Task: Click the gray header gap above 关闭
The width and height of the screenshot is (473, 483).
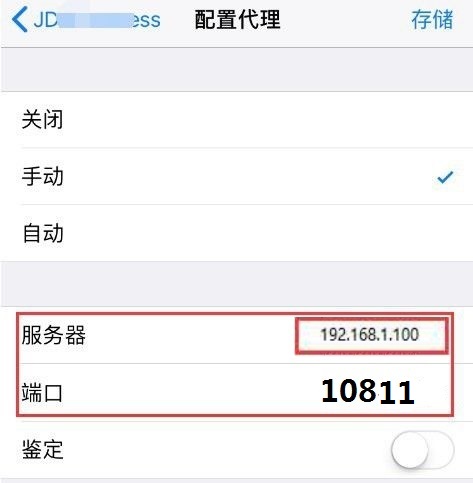Action: [x=236, y=69]
